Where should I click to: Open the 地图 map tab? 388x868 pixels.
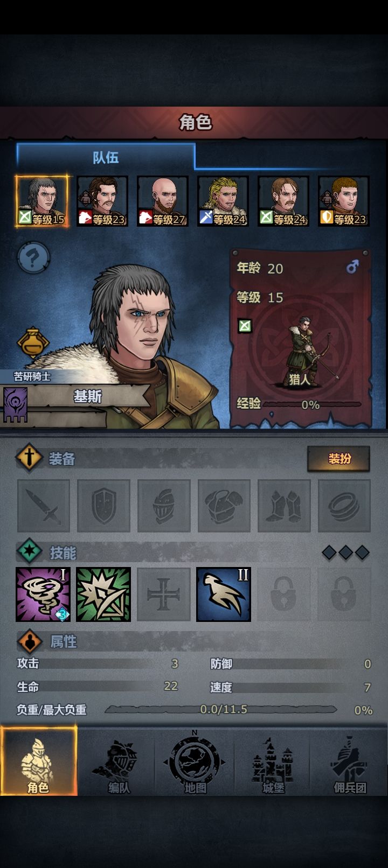click(x=195, y=761)
